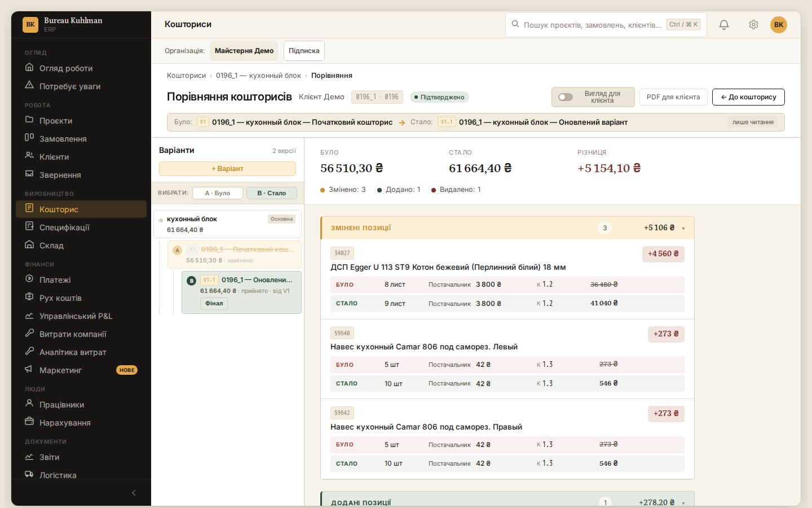Image resolution: width=812 pixels, height=508 pixels.
Task: Click PDF для клієнта button
Action: click(673, 97)
